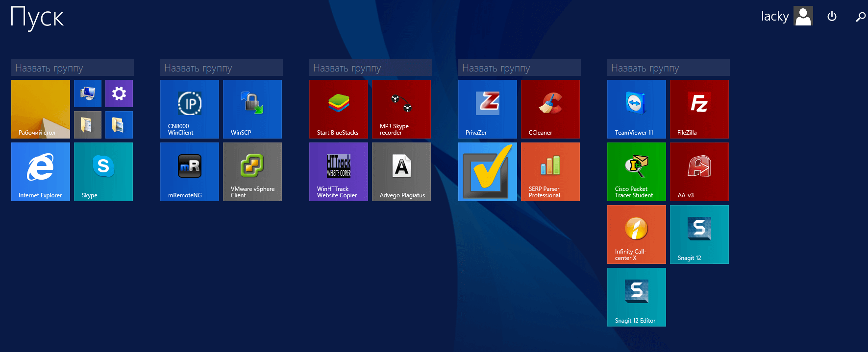This screenshot has width=868, height=352.
Task: Launch Internet Explorer tile
Action: pos(40,172)
